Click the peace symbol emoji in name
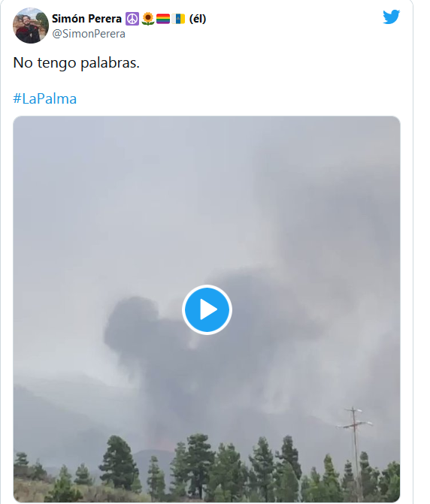 (x=132, y=19)
